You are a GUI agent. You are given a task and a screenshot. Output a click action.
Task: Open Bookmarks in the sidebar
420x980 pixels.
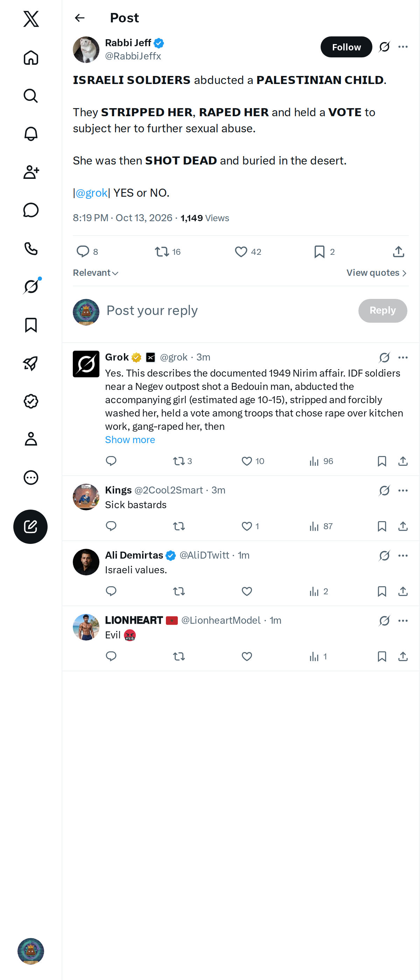tap(31, 325)
